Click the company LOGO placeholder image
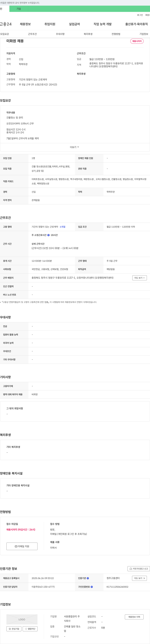The image size is (150, 644). click(22, 619)
